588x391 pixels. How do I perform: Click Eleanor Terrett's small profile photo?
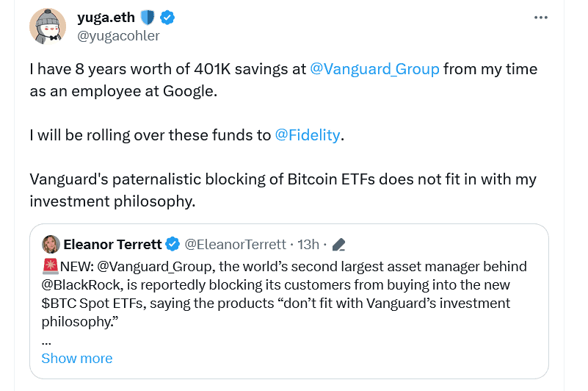[x=51, y=244]
